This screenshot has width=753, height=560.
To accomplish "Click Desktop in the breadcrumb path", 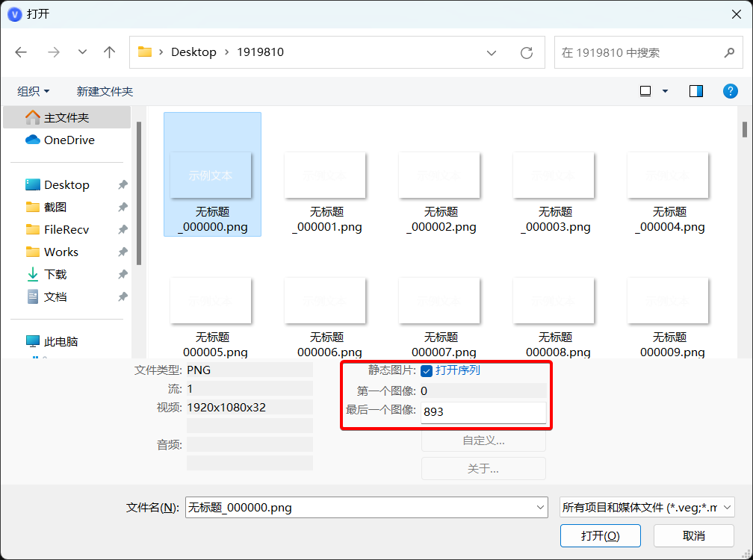I will (193, 52).
